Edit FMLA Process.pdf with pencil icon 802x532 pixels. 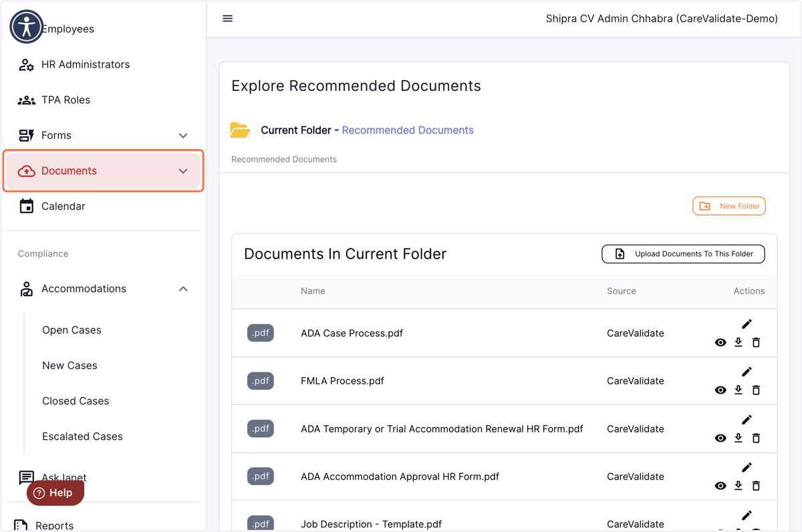(x=747, y=372)
